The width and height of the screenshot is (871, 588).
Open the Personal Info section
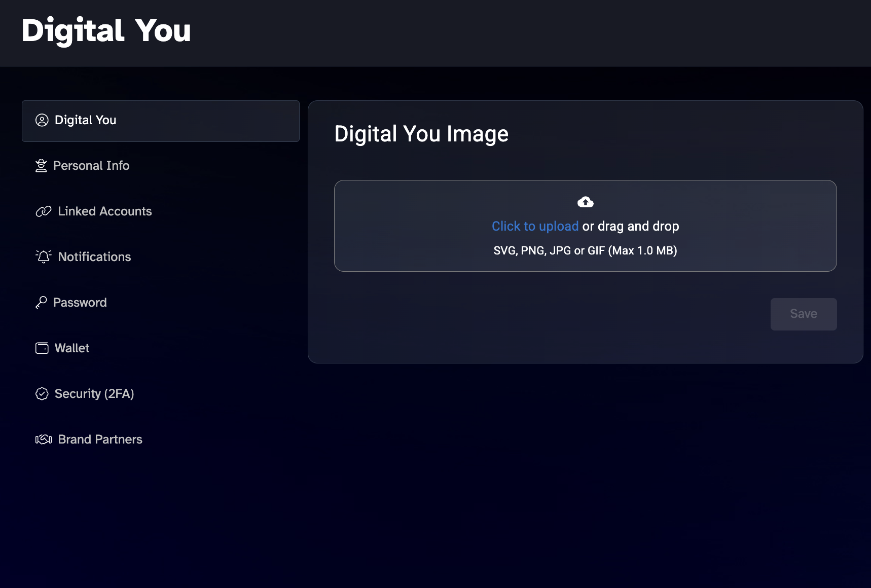click(x=161, y=166)
